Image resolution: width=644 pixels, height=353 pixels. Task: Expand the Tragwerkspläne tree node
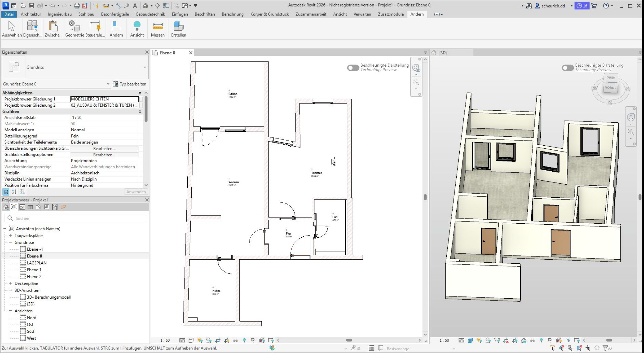pyautogui.click(x=10, y=235)
